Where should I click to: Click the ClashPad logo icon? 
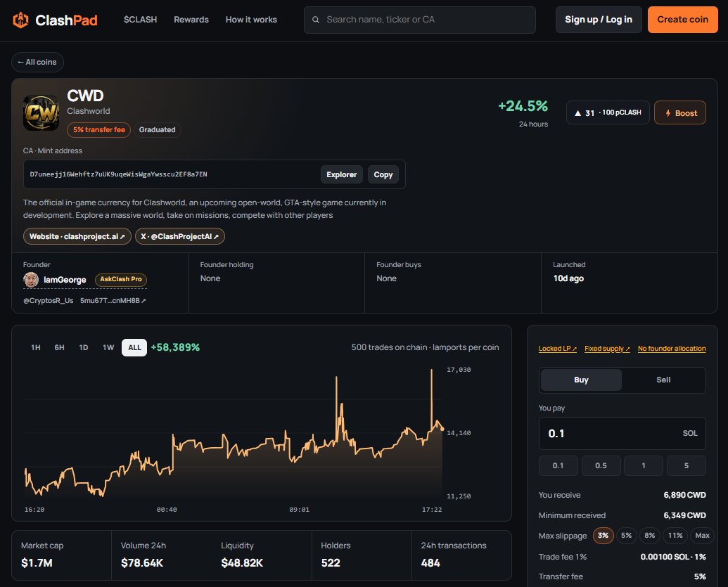pos(20,20)
